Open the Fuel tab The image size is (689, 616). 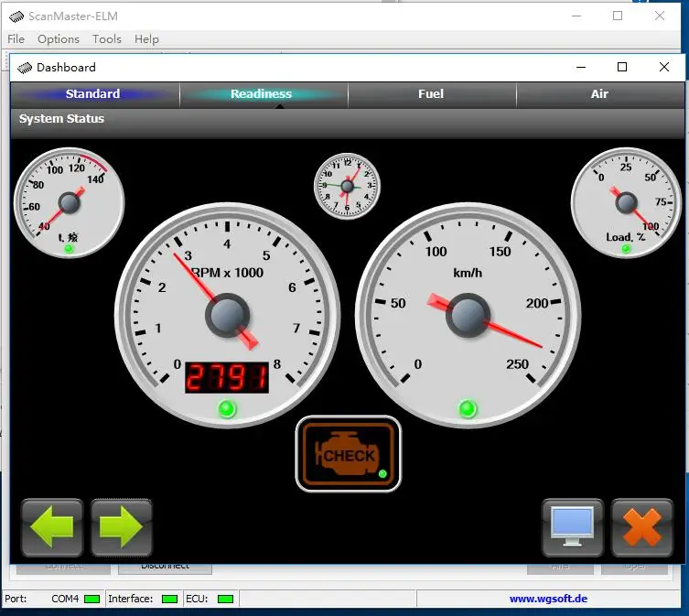pos(431,93)
